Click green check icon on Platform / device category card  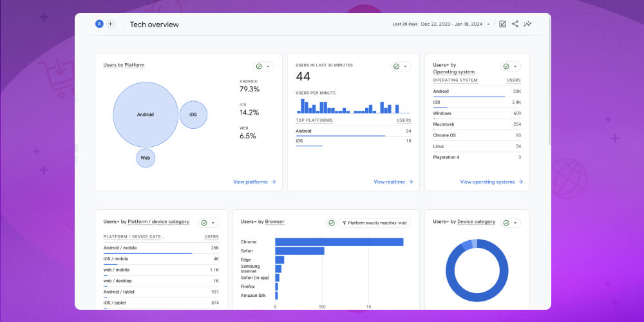coord(204,223)
